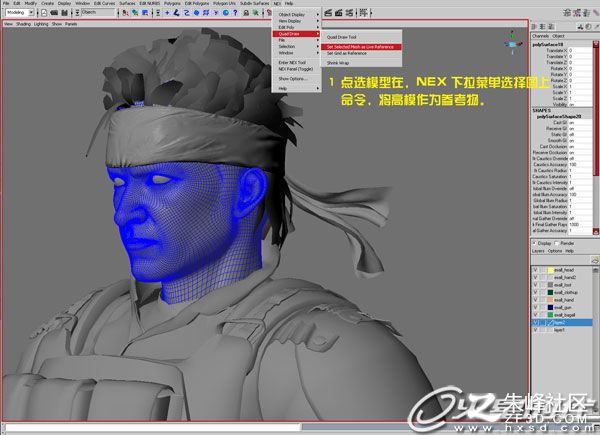600x435 pixels.
Task: Click the third channel box layout icon
Action: [551, 26]
